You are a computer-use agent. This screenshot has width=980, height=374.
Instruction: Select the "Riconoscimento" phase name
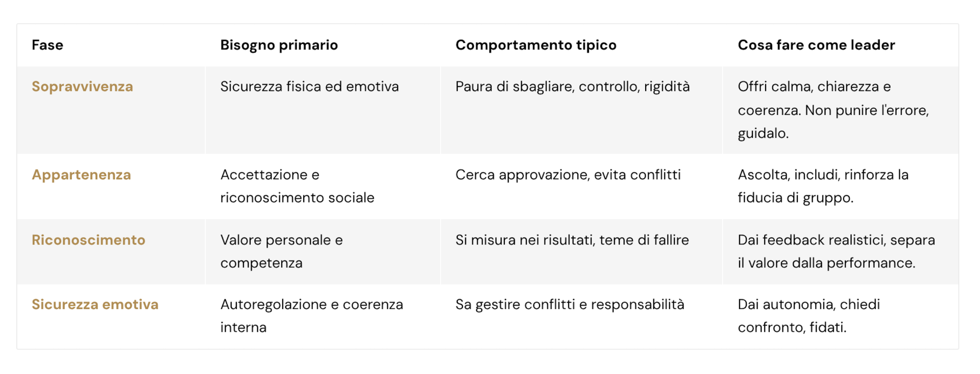[x=88, y=240]
